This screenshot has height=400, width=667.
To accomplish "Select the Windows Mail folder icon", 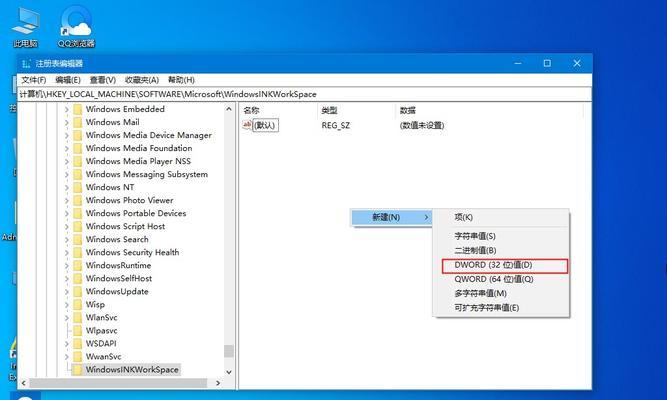I will [77, 123].
